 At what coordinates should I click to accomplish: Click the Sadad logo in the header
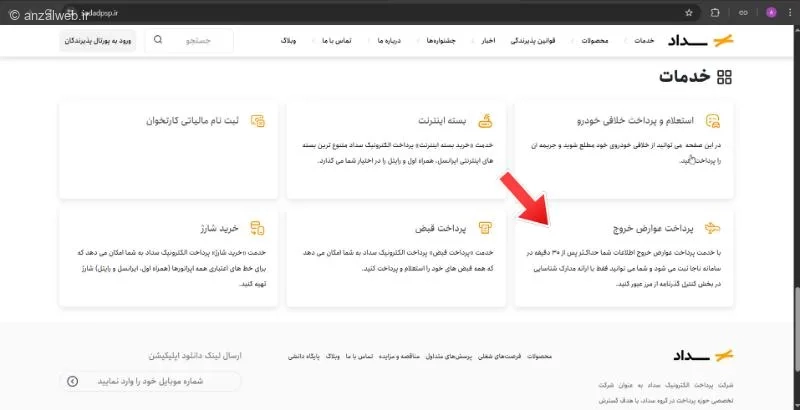[701, 40]
